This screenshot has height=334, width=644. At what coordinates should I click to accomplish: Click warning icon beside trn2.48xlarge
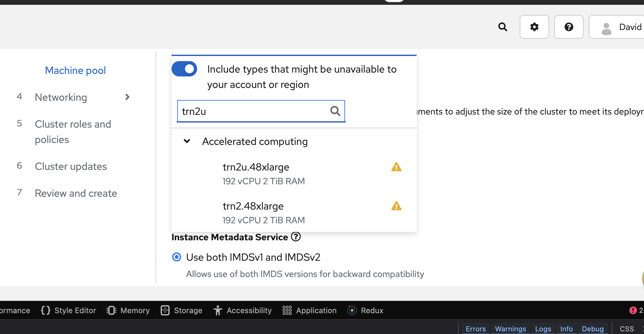coord(396,206)
